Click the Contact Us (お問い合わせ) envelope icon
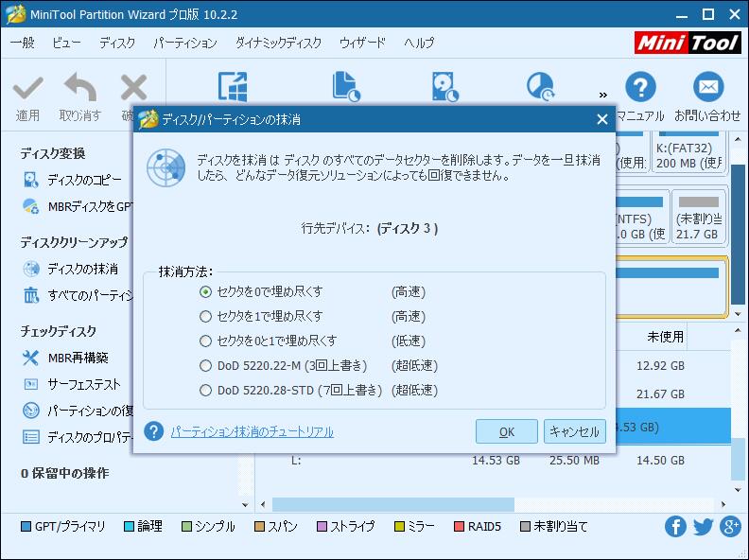This screenshot has height=560, width=749. [x=706, y=88]
